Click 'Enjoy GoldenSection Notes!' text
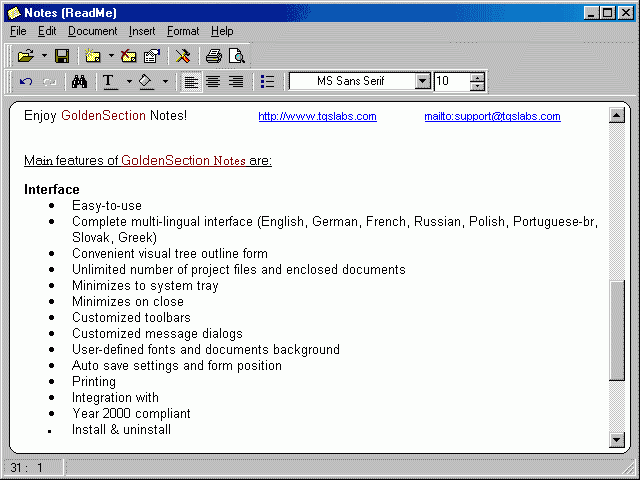Viewport: 640px width, 480px height. pos(105,116)
